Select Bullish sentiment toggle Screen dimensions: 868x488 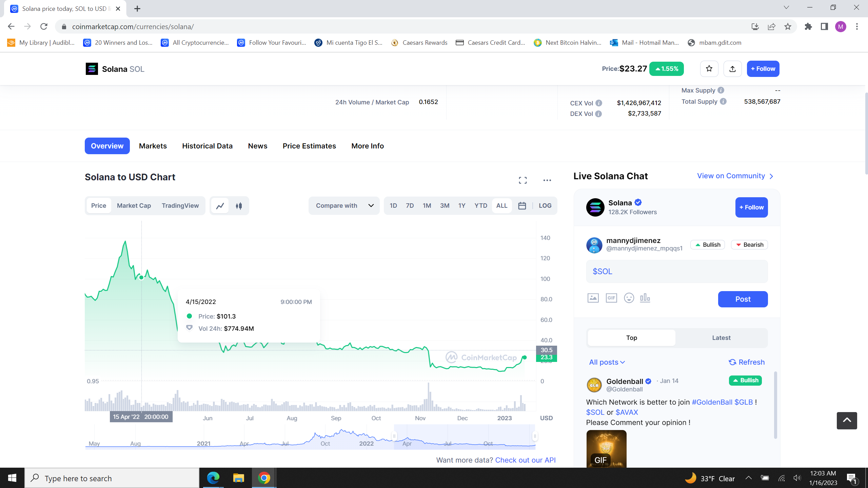(x=708, y=245)
